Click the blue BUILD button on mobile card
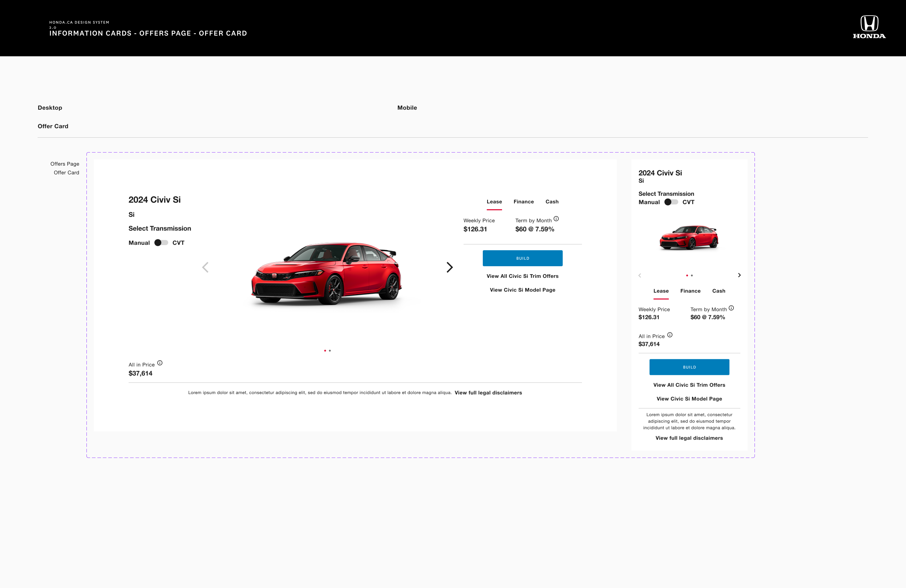Viewport: 906px width, 588px height. tap(689, 367)
